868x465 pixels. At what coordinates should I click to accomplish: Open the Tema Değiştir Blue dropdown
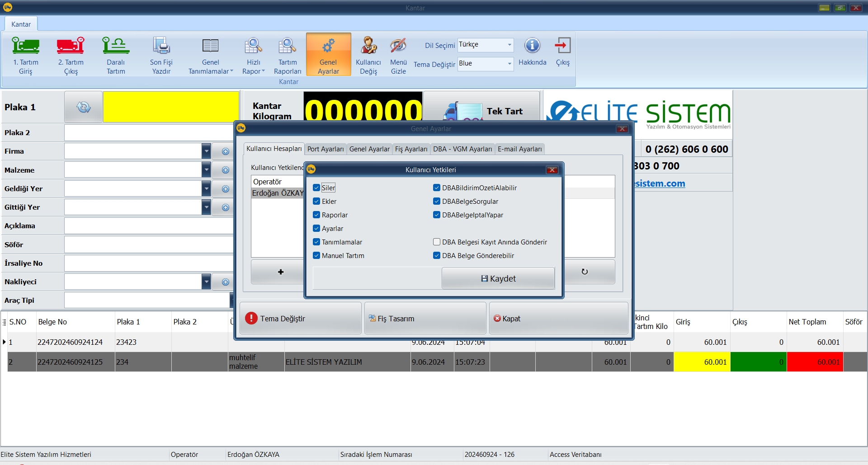(509, 64)
